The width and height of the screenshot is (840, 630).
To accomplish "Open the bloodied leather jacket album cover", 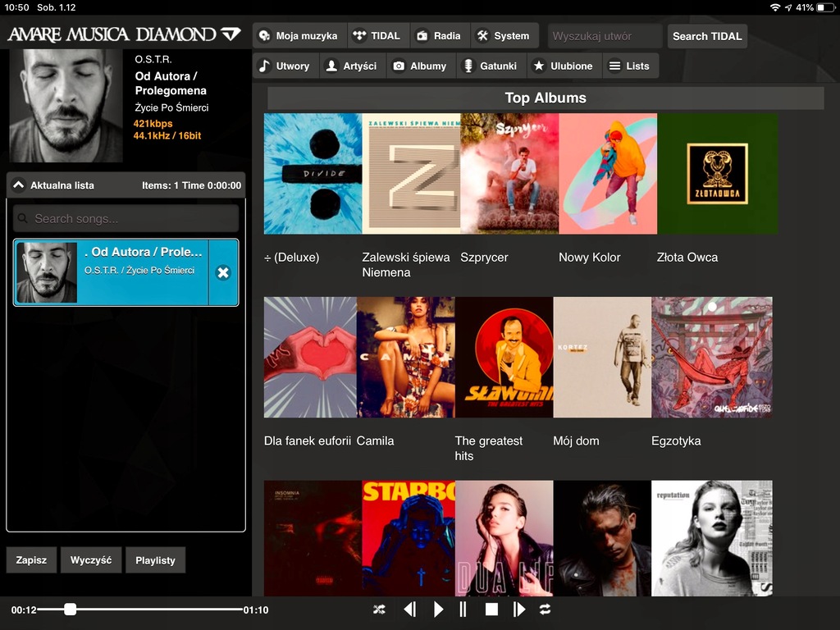I will point(602,538).
